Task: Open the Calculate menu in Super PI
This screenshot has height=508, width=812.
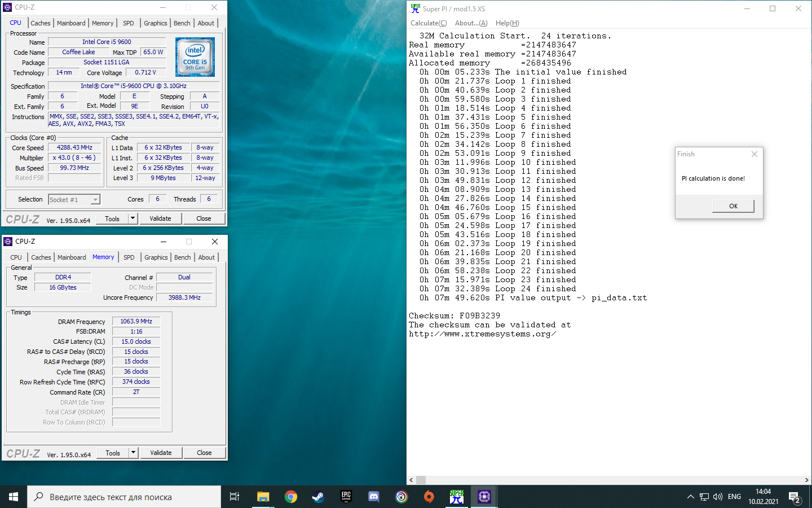Action: click(x=429, y=23)
